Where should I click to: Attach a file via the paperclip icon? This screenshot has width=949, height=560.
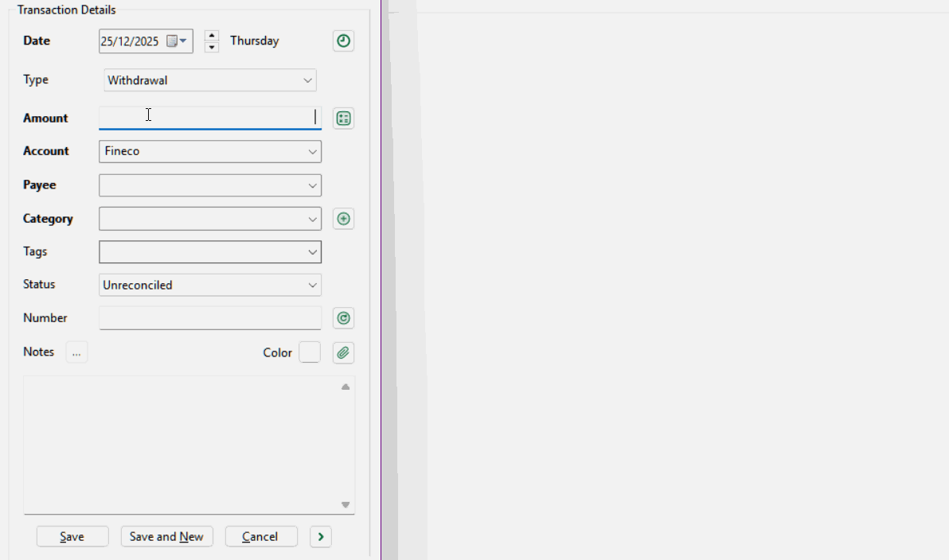343,352
